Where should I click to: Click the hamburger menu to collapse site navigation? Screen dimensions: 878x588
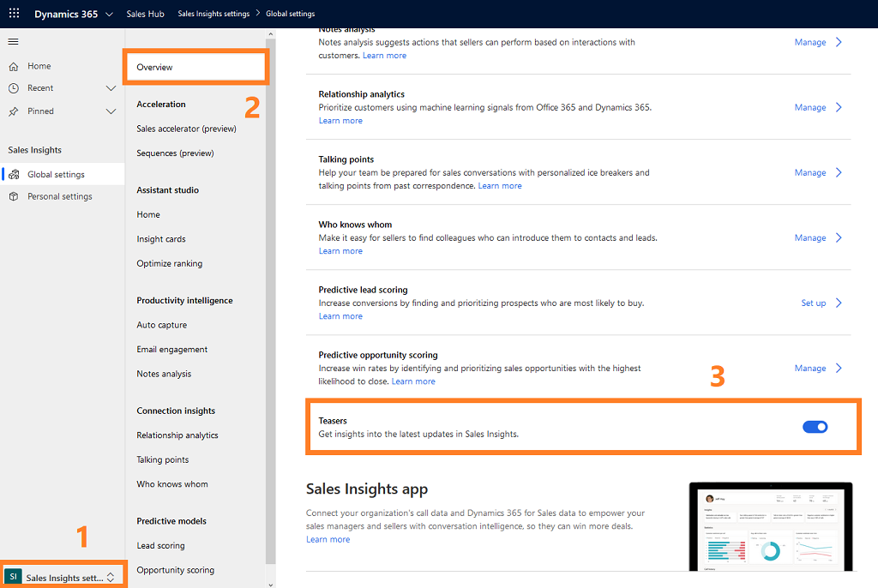click(12, 40)
